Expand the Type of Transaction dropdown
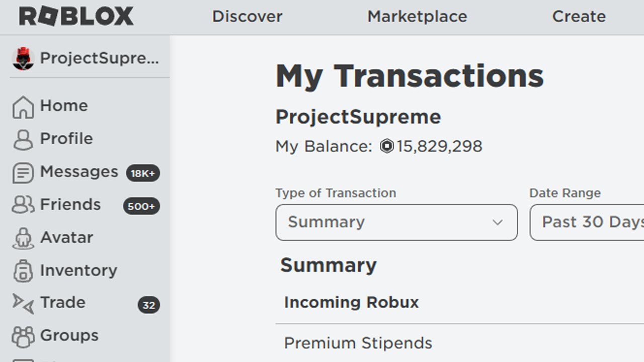This screenshot has width=644, height=362. click(396, 222)
